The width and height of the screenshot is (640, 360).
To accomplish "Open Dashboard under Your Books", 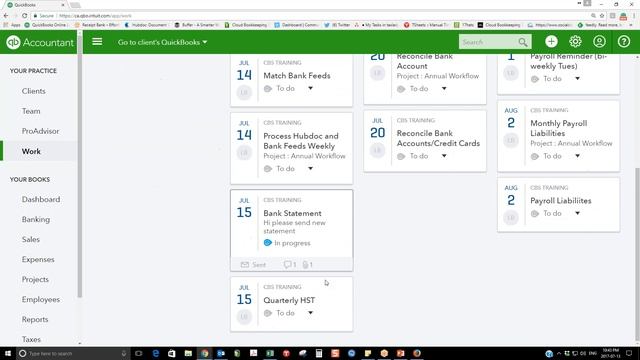I will click(41, 199).
